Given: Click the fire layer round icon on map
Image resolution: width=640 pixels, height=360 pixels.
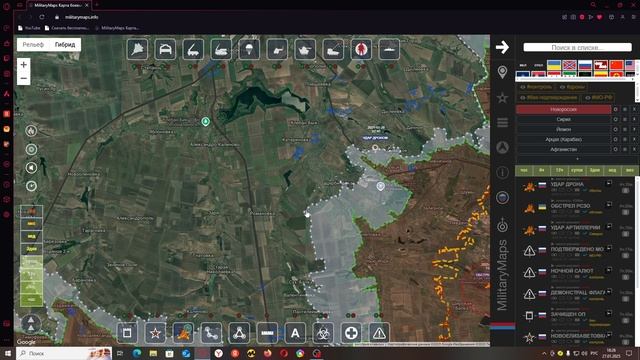Looking at the screenshot, I should click(x=31, y=131).
